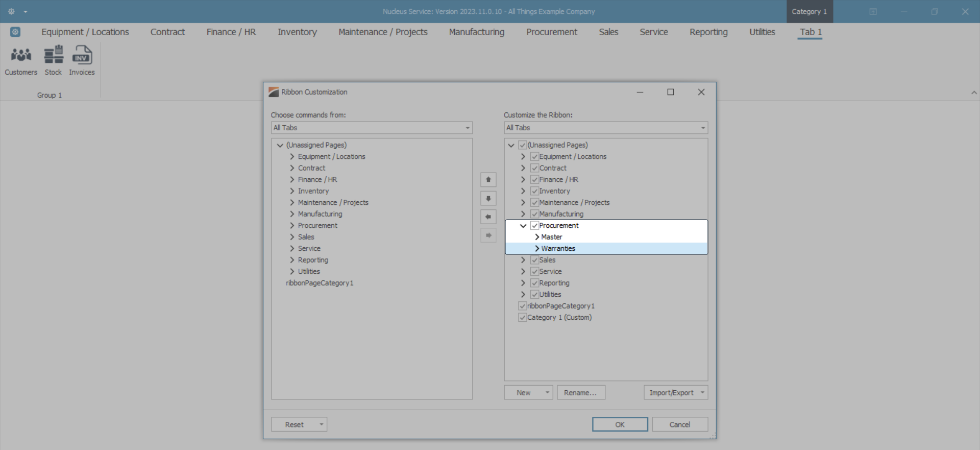Open quick access toolbar dropdown arrow
The width and height of the screenshot is (980, 450).
[x=26, y=11]
